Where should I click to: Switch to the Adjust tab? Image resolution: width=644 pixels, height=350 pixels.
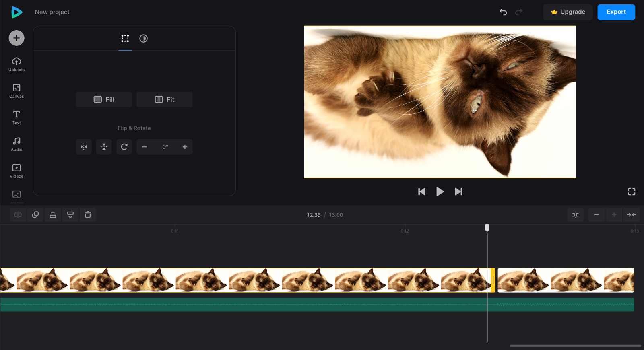coord(143,39)
